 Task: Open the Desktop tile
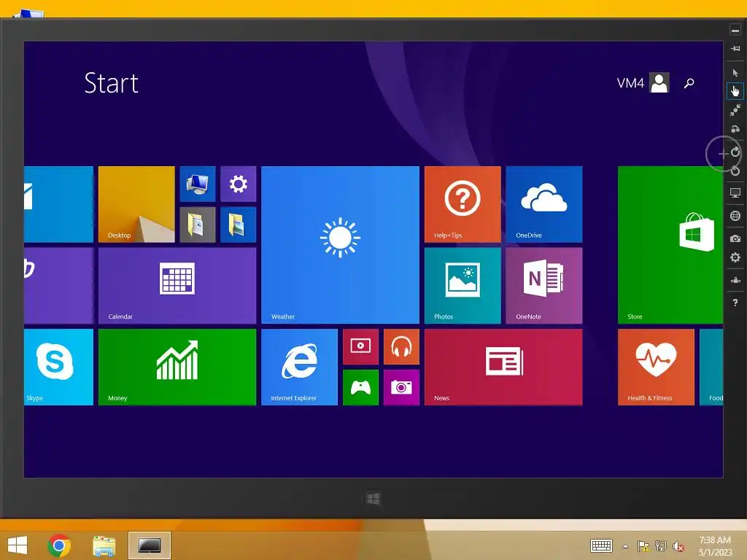point(136,204)
